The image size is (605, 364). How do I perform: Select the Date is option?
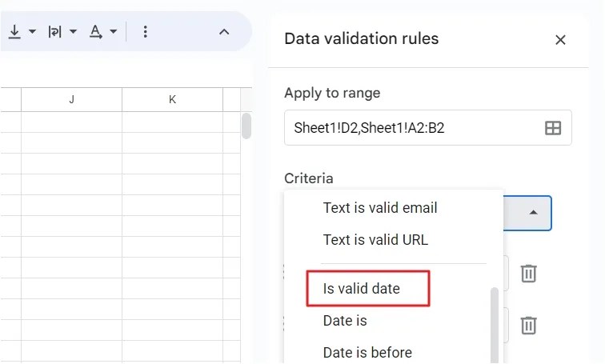[345, 321]
